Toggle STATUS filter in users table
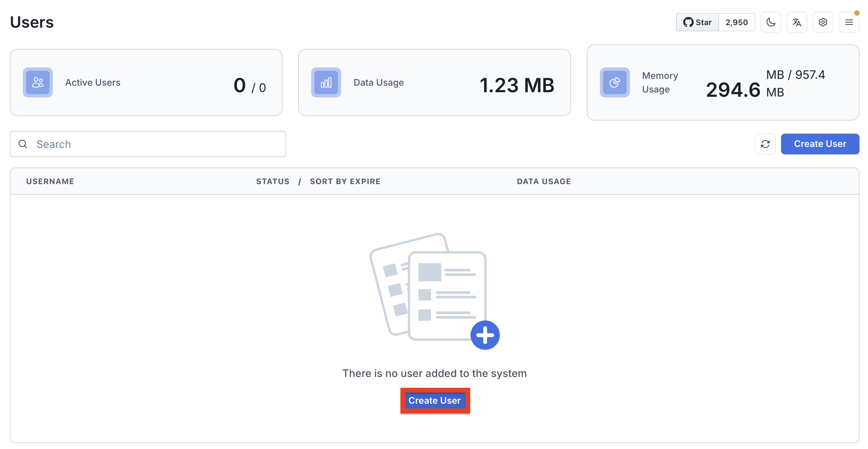Screen dimensions: 868x449 (272, 181)
